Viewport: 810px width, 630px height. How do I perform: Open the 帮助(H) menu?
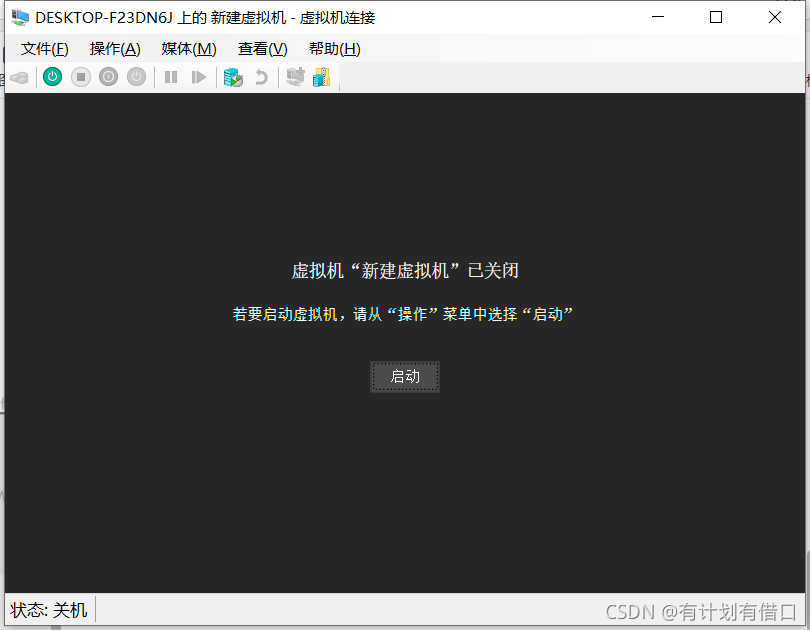[x=334, y=48]
